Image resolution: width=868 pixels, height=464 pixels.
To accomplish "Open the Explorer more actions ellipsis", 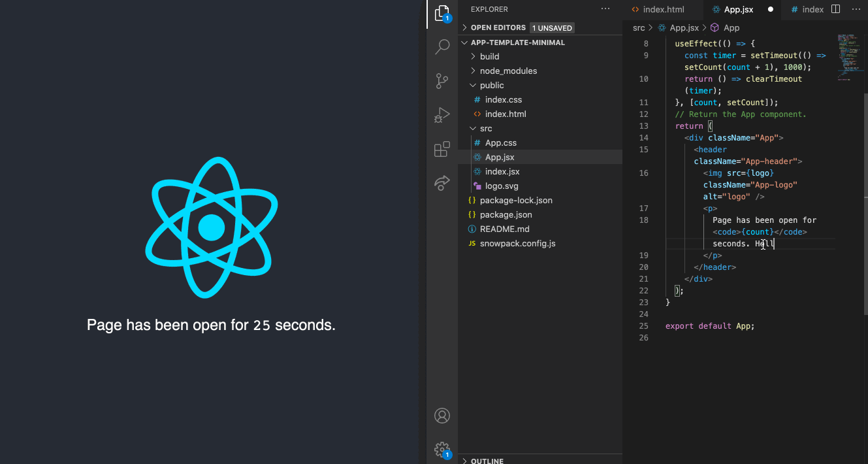I will 605,8.
